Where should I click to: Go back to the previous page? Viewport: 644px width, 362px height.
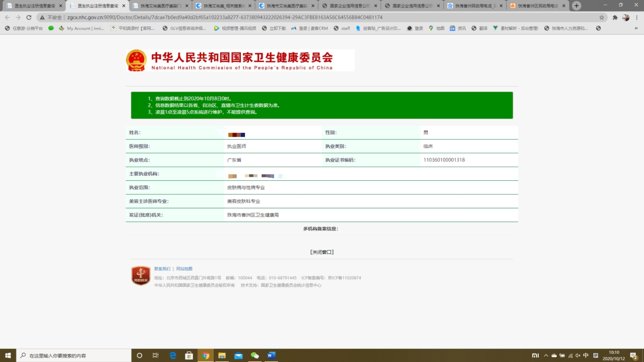(7, 17)
